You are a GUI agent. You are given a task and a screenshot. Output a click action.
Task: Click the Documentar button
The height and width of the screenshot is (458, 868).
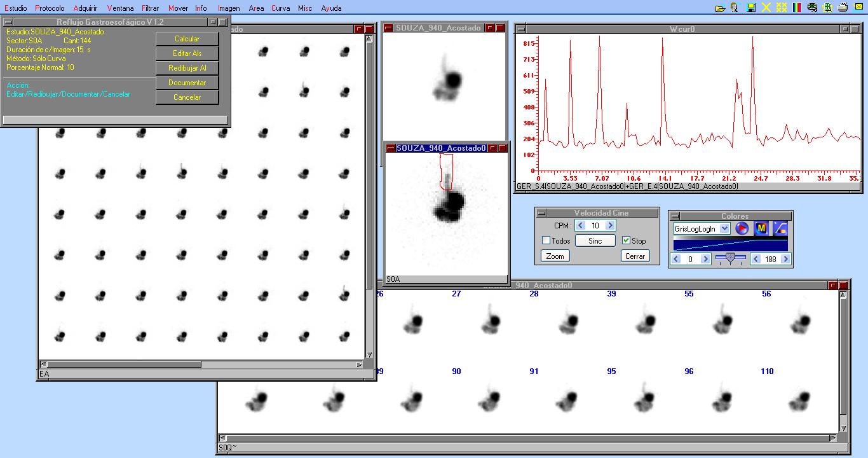click(x=187, y=83)
